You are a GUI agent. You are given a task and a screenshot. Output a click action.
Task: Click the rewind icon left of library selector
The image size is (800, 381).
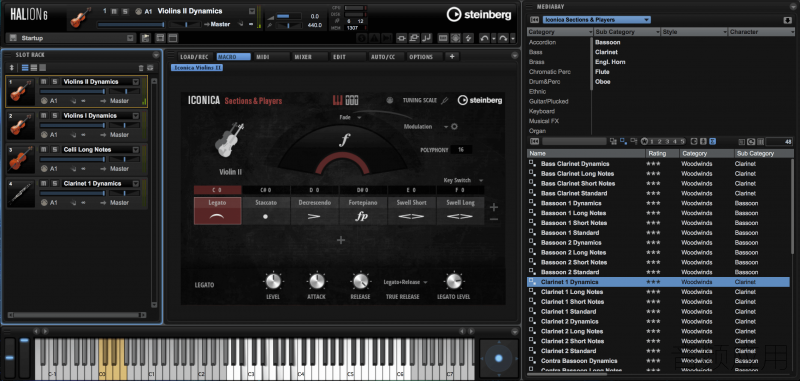pos(535,20)
